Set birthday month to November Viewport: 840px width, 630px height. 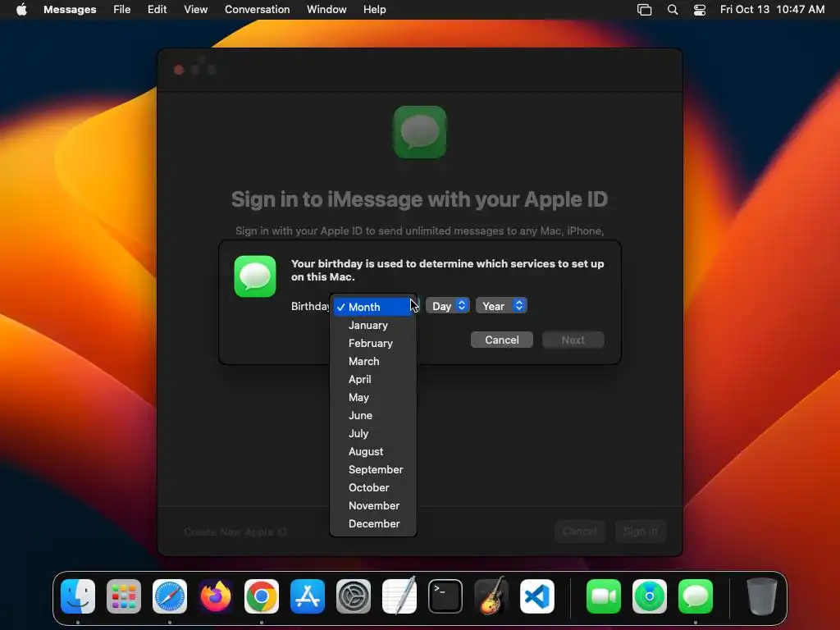pyautogui.click(x=373, y=505)
